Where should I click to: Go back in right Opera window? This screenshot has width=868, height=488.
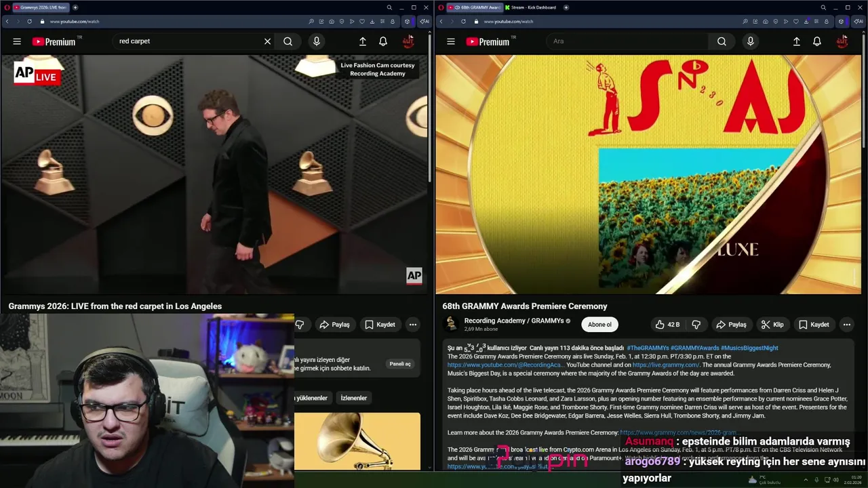click(441, 21)
